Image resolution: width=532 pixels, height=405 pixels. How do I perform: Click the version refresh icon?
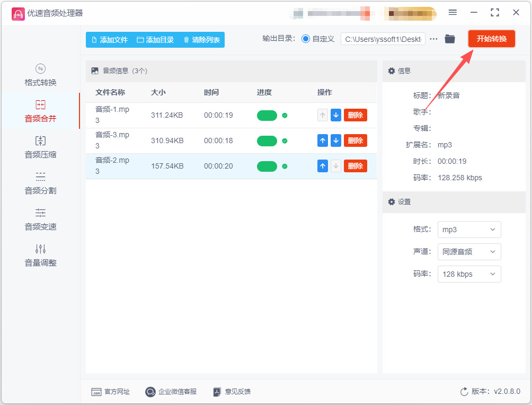(464, 392)
